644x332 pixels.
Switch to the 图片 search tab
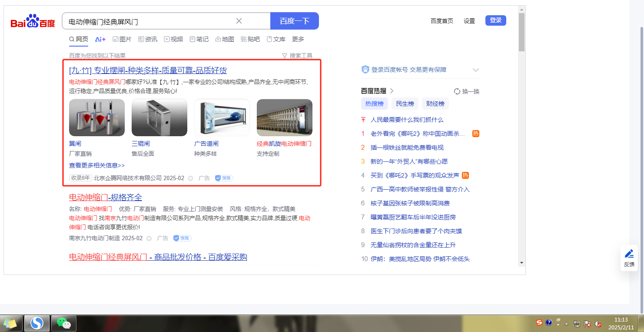122,39
